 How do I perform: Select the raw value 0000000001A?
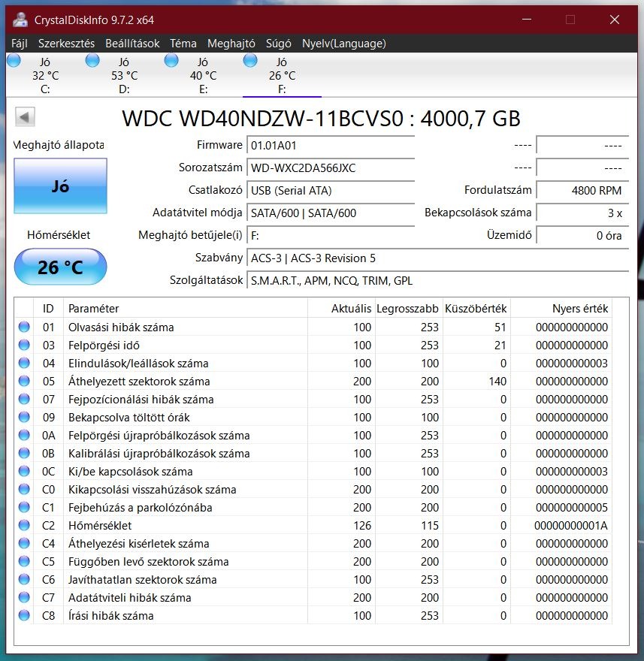[x=571, y=526]
